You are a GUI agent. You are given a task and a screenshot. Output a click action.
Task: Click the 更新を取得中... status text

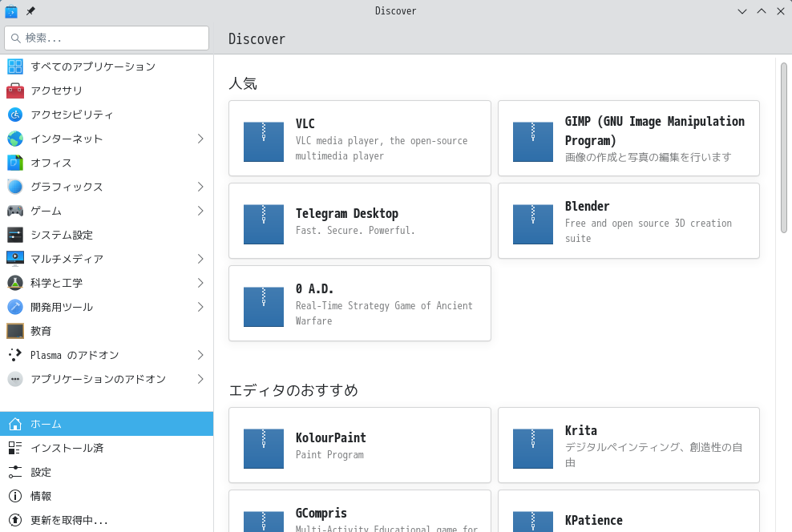(69, 521)
